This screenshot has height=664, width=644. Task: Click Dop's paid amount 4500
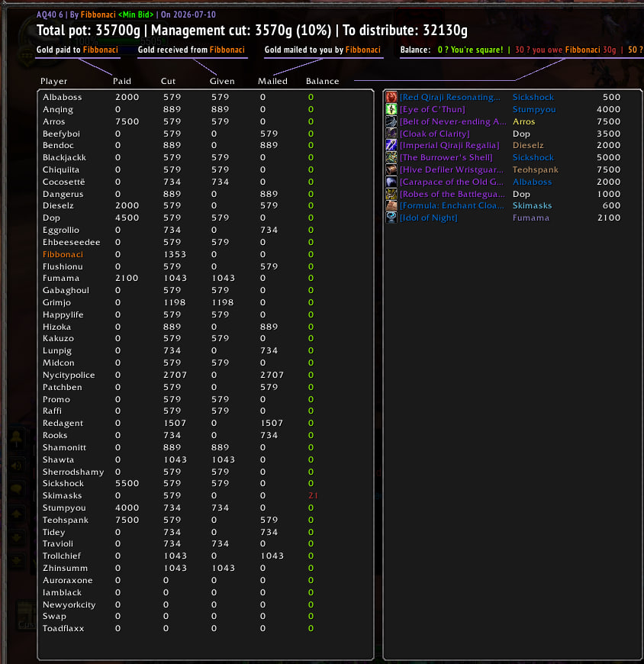click(x=127, y=218)
